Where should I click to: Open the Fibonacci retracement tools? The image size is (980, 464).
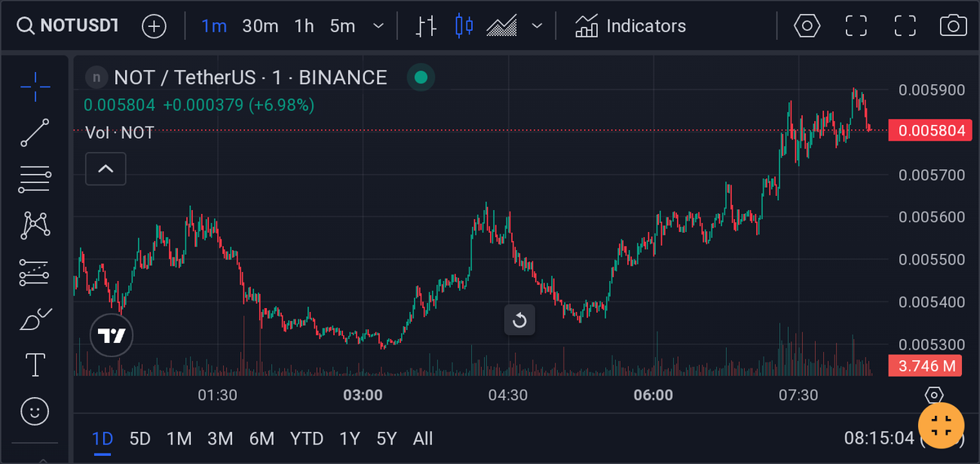pos(35,179)
